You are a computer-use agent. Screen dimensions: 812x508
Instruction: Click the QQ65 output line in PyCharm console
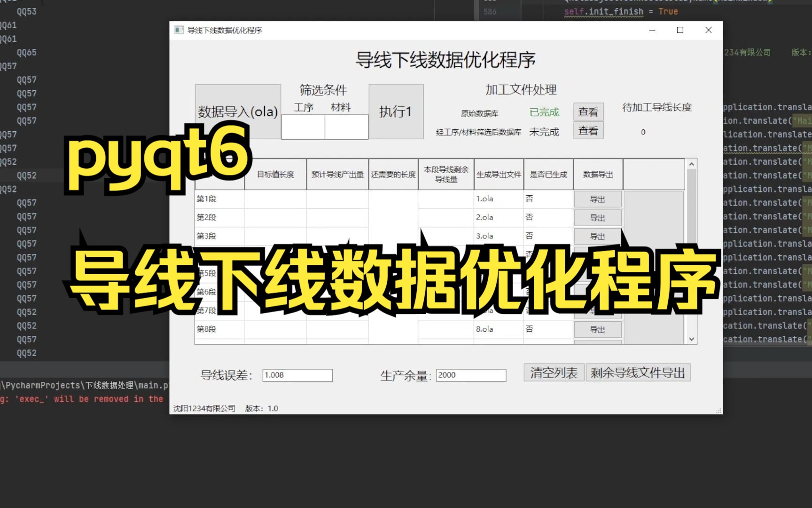click(27, 52)
